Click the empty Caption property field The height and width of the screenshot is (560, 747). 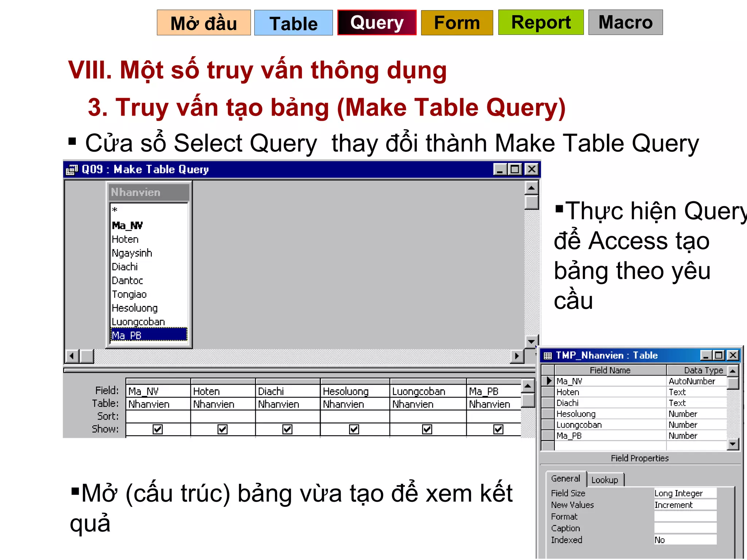click(685, 528)
